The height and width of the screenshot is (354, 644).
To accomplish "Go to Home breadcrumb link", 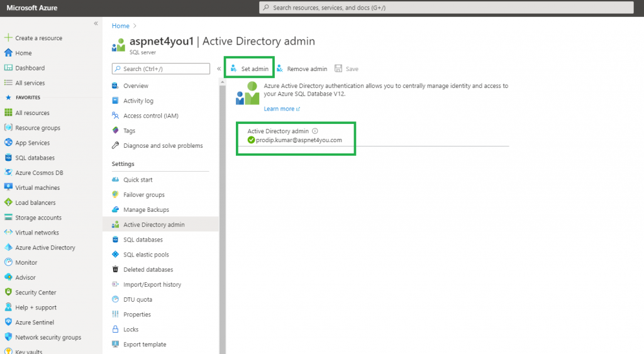I will click(120, 26).
